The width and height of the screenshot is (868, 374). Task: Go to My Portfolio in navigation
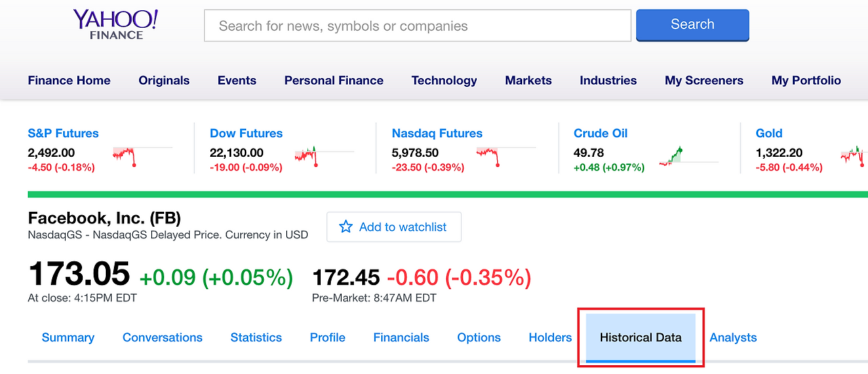[806, 80]
